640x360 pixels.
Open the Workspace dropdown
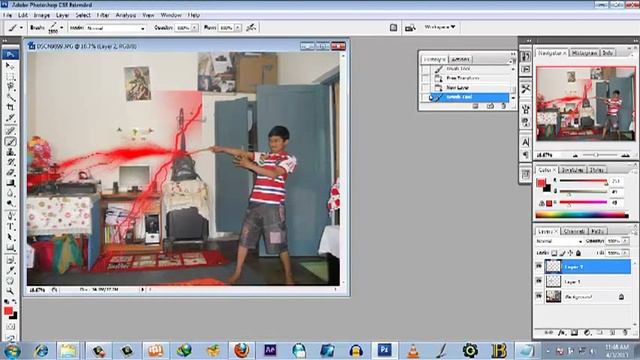[x=440, y=27]
